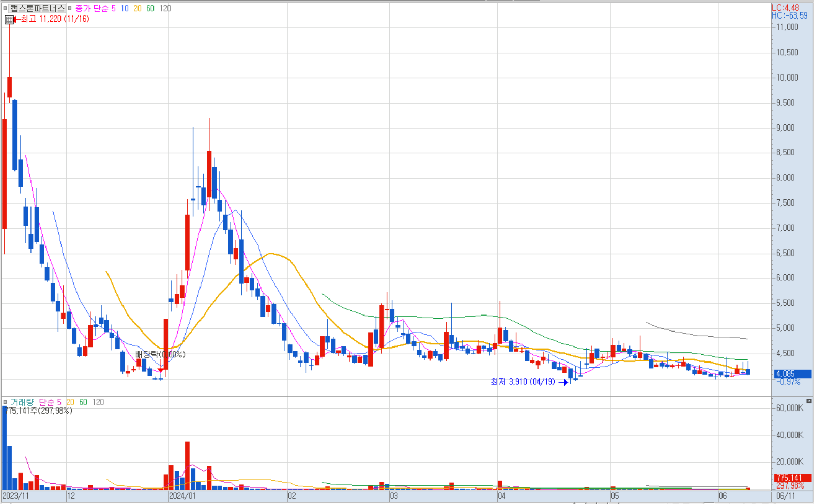
Task: Click the 05 month date axis label
Action: click(615, 496)
